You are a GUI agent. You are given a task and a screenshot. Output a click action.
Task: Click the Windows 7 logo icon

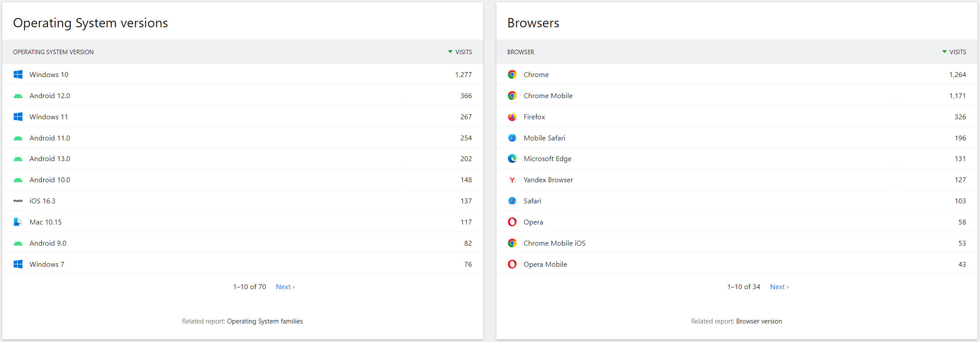18,264
